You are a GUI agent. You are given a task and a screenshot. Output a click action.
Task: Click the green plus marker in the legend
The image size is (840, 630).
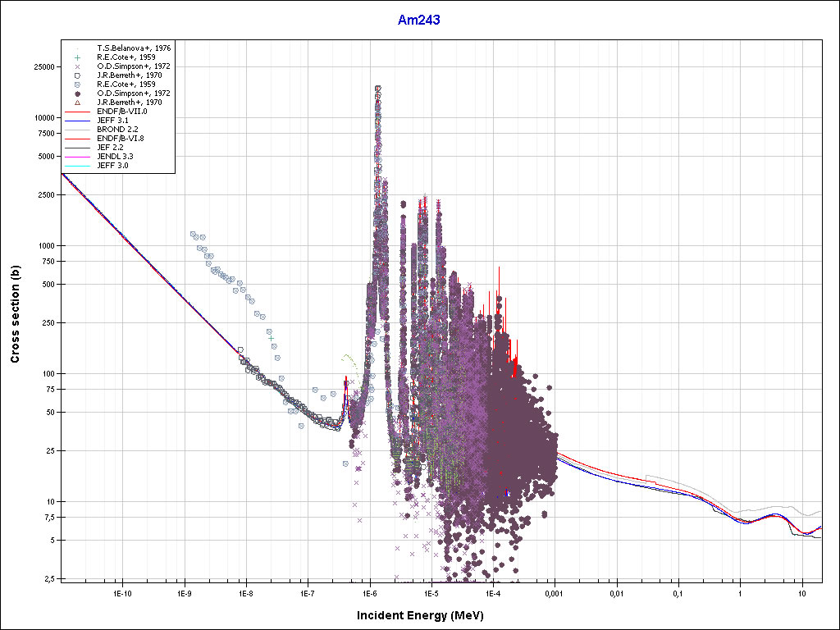coord(76,57)
